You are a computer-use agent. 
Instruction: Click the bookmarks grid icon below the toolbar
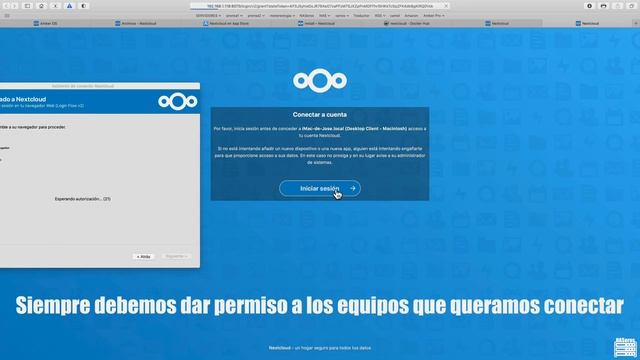pos(7,16)
